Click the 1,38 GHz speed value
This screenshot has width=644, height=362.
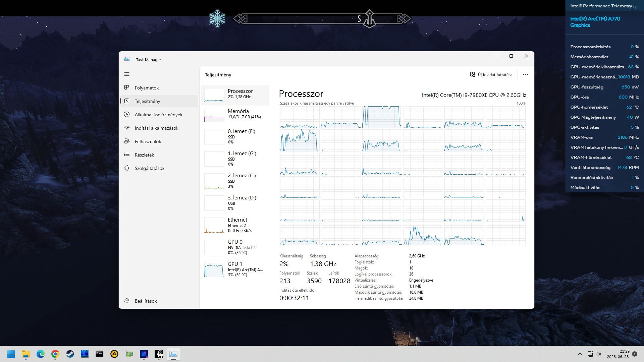tap(323, 264)
